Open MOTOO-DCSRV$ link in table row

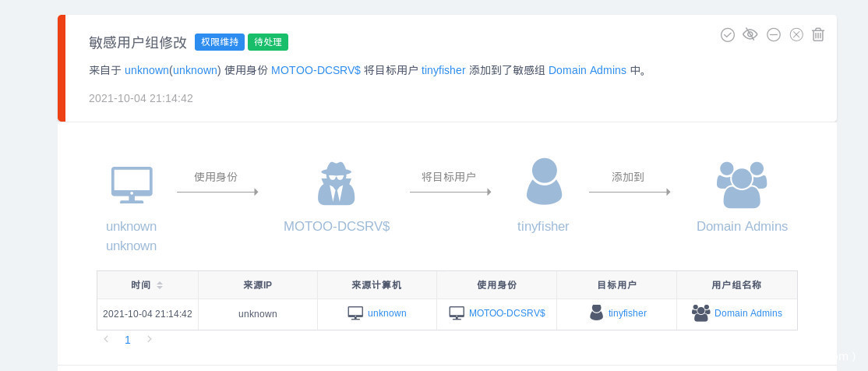click(506, 313)
